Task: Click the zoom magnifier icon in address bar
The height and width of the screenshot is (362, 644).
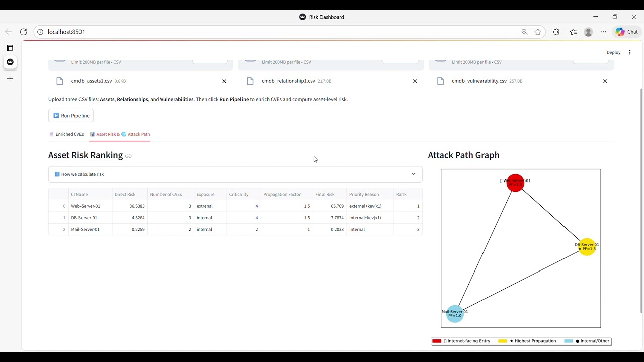Action: (524, 32)
